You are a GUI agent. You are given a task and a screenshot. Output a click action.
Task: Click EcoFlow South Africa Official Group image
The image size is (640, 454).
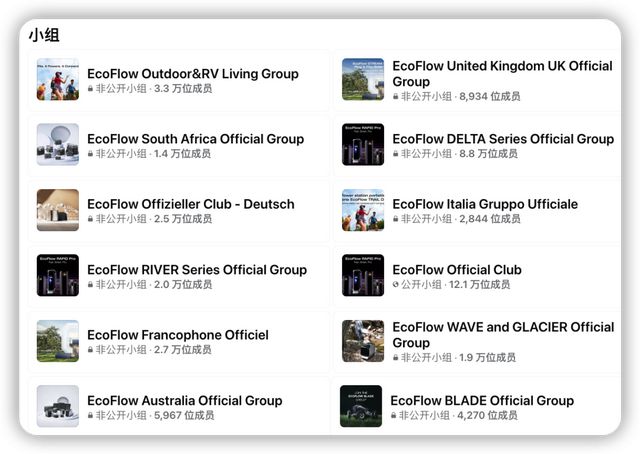click(58, 145)
